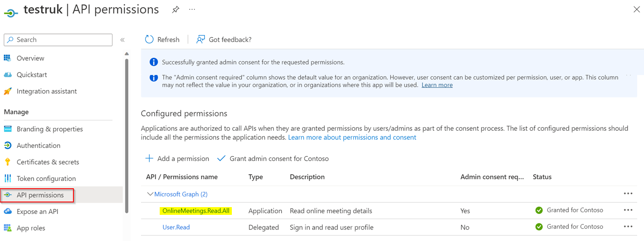Click the 'Read online meeting details' description

point(331,211)
